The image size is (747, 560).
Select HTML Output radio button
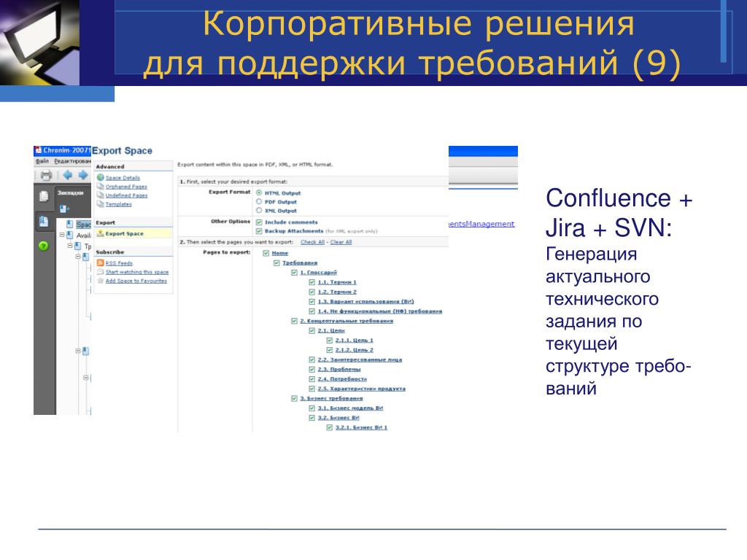coord(259,192)
